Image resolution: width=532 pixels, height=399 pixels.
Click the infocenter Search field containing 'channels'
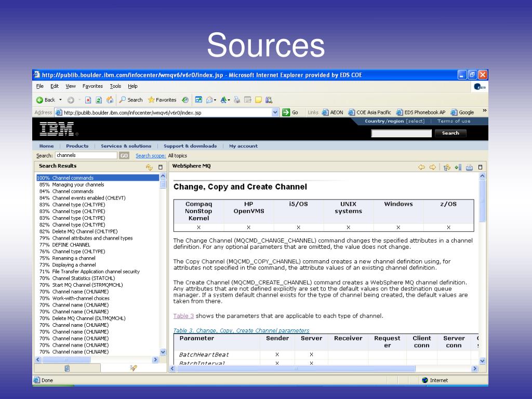pos(86,155)
